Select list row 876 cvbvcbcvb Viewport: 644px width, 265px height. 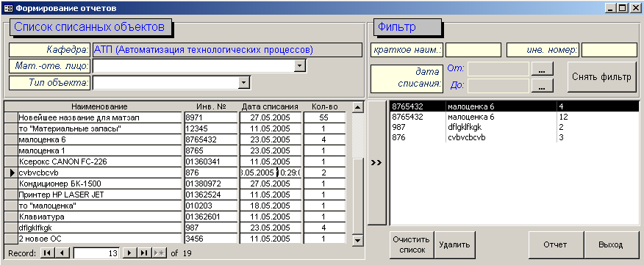[x=514, y=137]
